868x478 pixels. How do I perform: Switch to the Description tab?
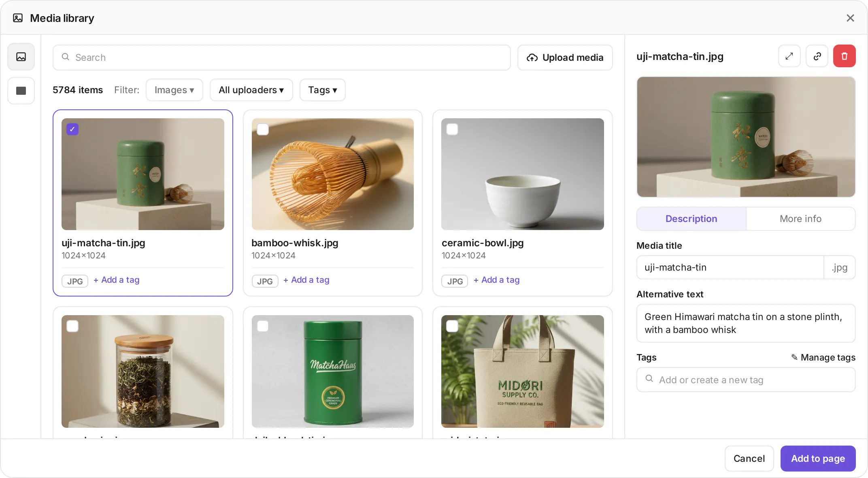click(691, 219)
